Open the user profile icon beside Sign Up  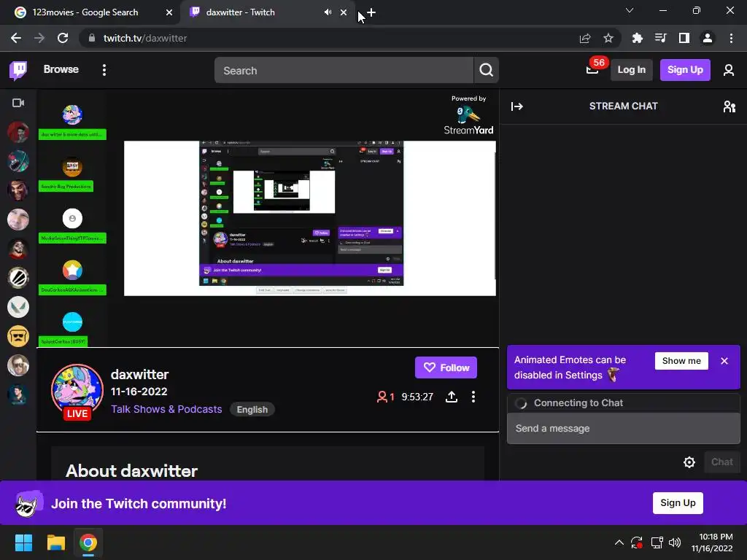point(729,70)
